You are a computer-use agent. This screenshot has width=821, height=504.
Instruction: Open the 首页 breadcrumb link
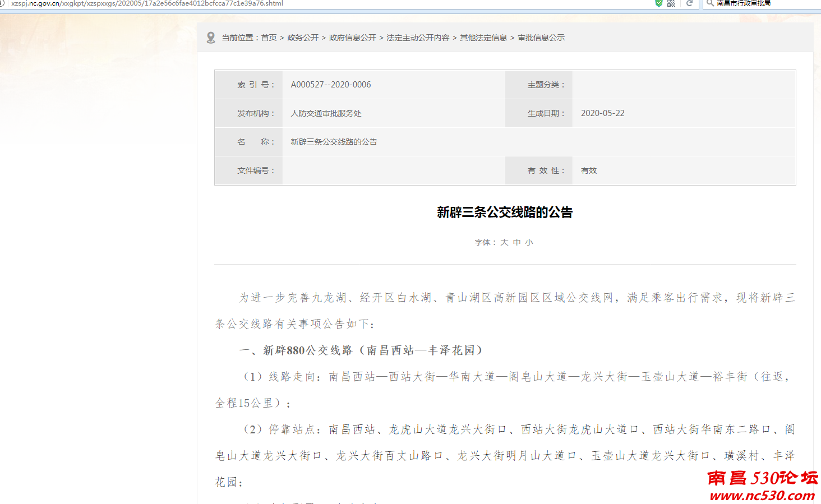[268, 38]
